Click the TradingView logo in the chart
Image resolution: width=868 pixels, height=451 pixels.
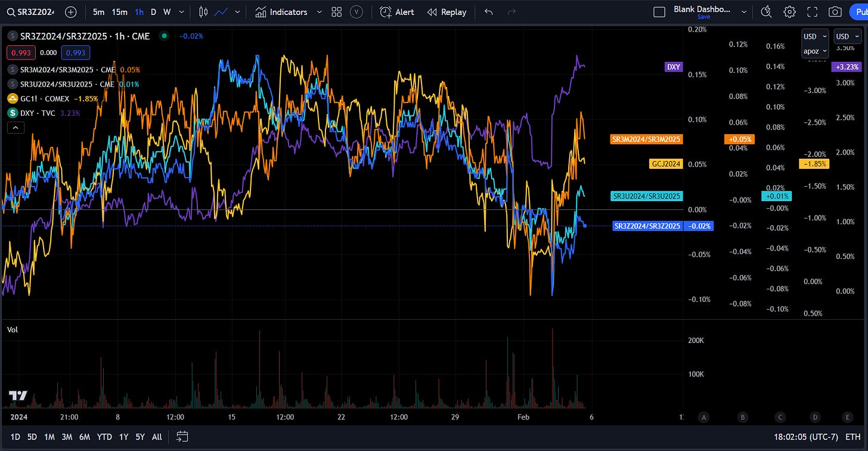pos(18,396)
